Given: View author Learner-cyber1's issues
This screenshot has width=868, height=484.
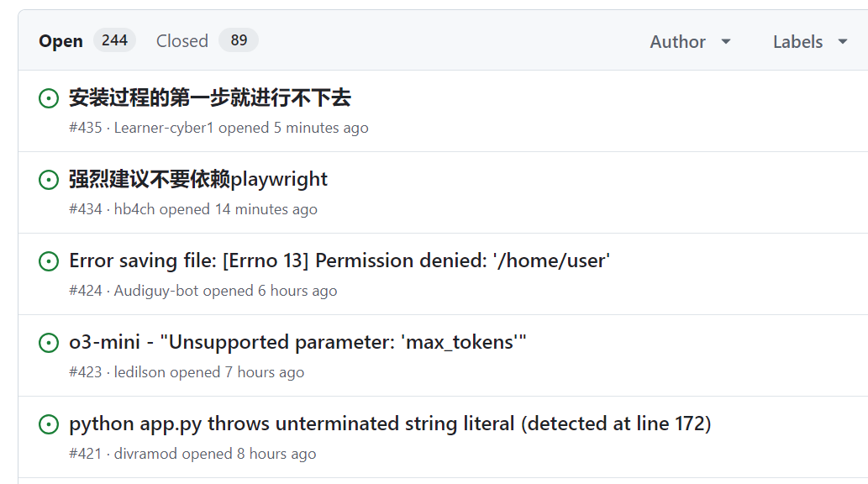Looking at the screenshot, I should [164, 128].
